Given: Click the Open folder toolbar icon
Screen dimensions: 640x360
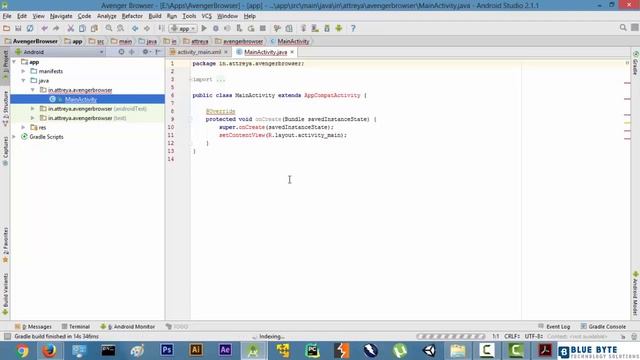Looking at the screenshot, I should pos(7,28).
